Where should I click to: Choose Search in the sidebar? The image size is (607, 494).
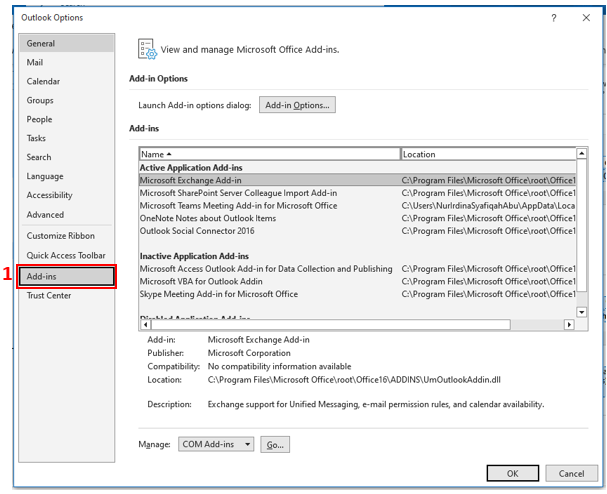tap(67, 157)
